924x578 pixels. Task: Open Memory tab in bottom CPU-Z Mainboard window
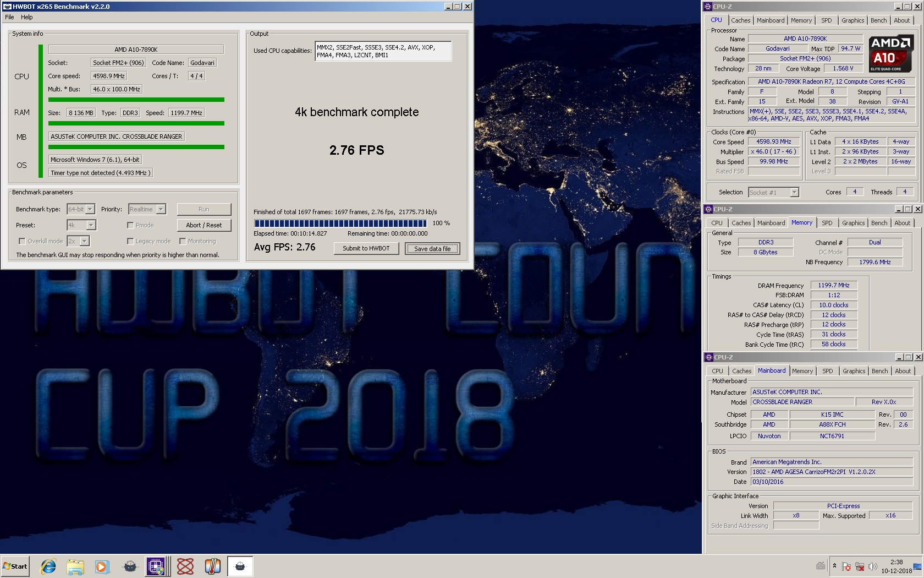pos(802,371)
